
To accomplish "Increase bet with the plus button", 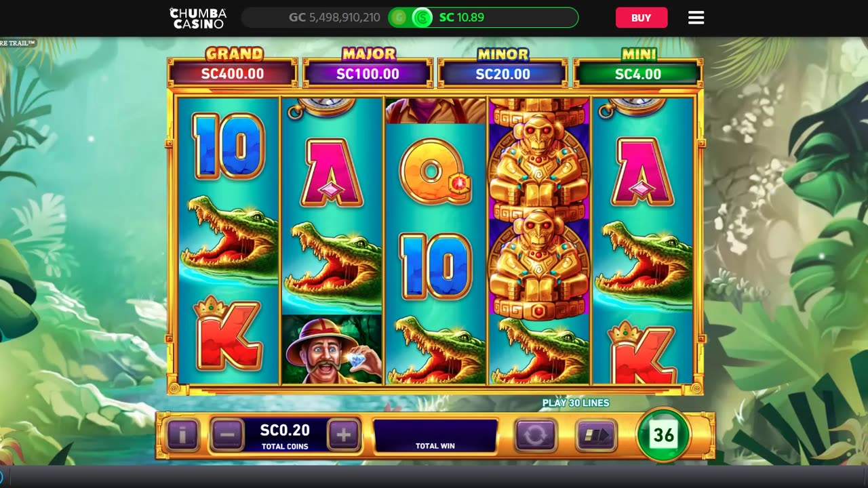I will (x=344, y=434).
